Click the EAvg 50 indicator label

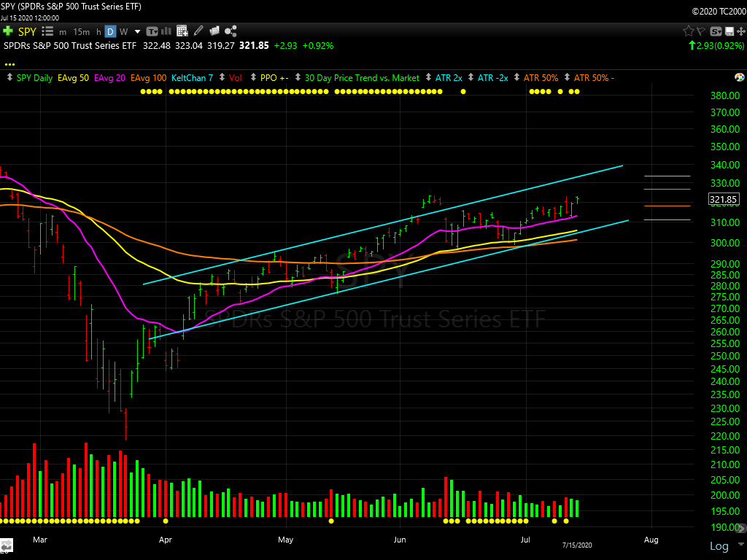pyautogui.click(x=74, y=77)
